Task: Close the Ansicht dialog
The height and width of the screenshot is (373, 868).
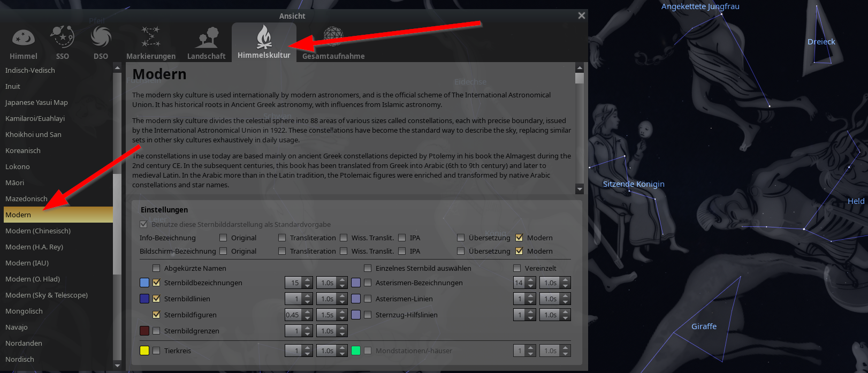Action: (582, 16)
